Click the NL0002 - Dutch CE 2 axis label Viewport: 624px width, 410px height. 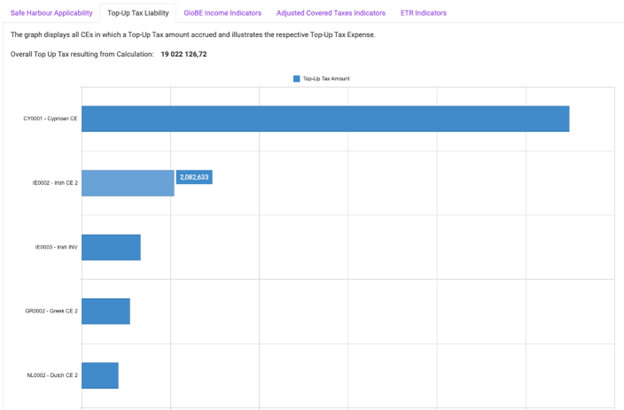(52, 375)
